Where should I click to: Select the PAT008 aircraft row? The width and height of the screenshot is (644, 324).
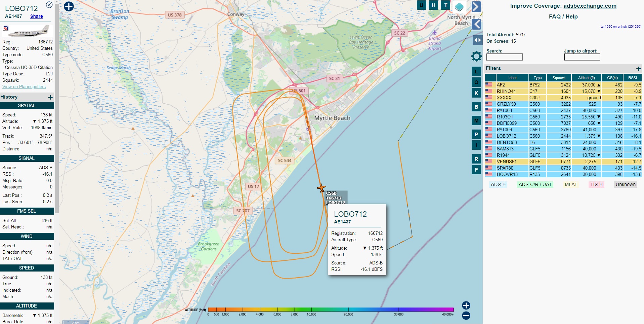click(x=563, y=110)
